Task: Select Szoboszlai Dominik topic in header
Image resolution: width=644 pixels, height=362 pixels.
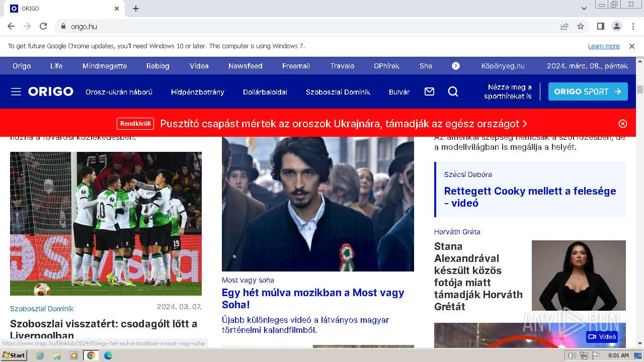Action: 338,92
